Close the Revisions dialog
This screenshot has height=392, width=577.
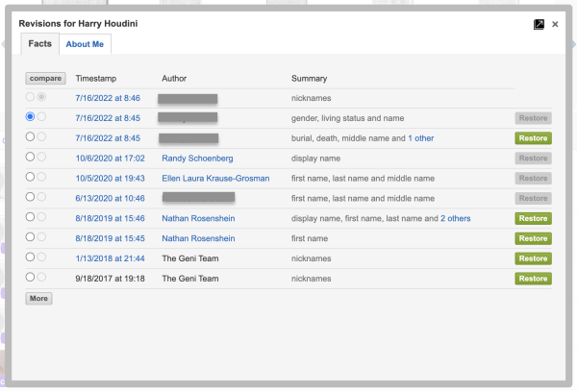tap(555, 24)
